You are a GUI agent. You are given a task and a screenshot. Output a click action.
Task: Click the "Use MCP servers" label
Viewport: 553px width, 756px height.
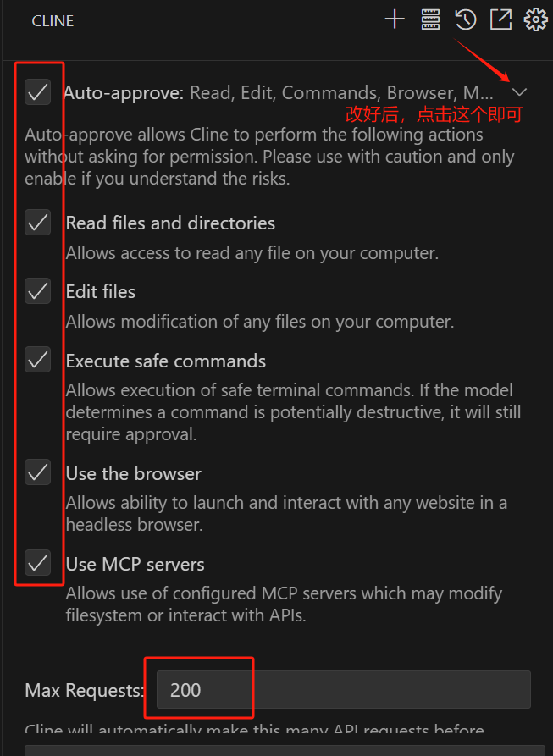pos(135,564)
